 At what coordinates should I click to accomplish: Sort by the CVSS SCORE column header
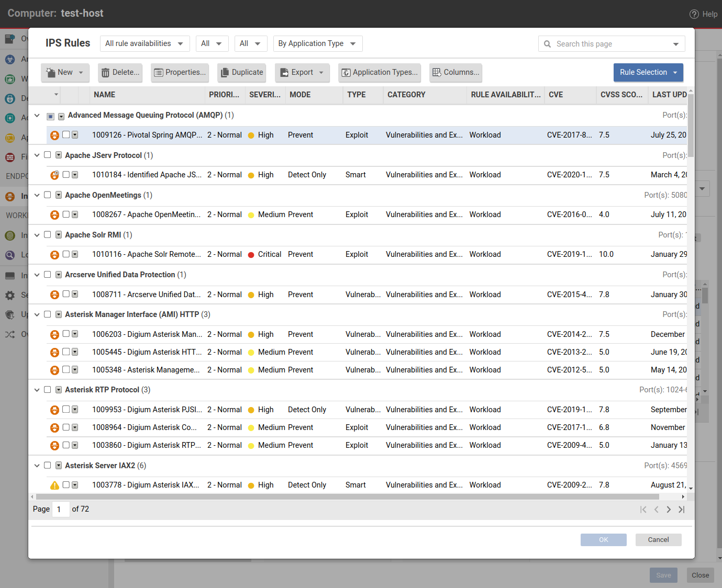click(622, 95)
